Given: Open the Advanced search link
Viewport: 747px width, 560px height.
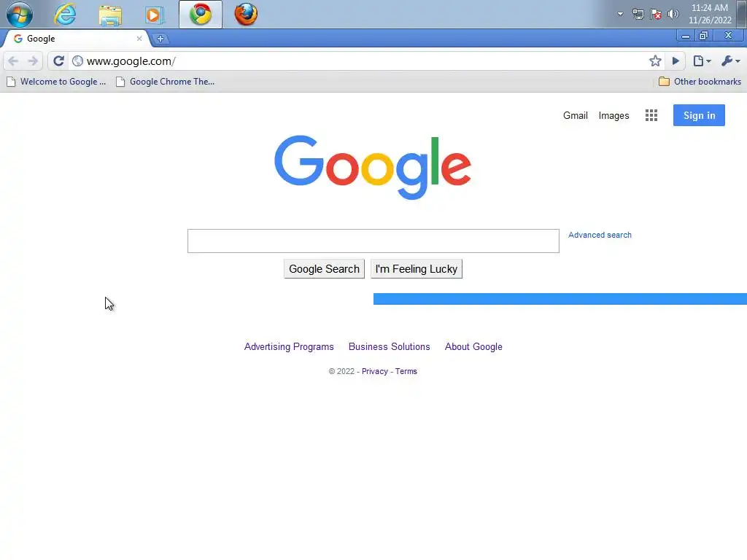Looking at the screenshot, I should (x=600, y=236).
